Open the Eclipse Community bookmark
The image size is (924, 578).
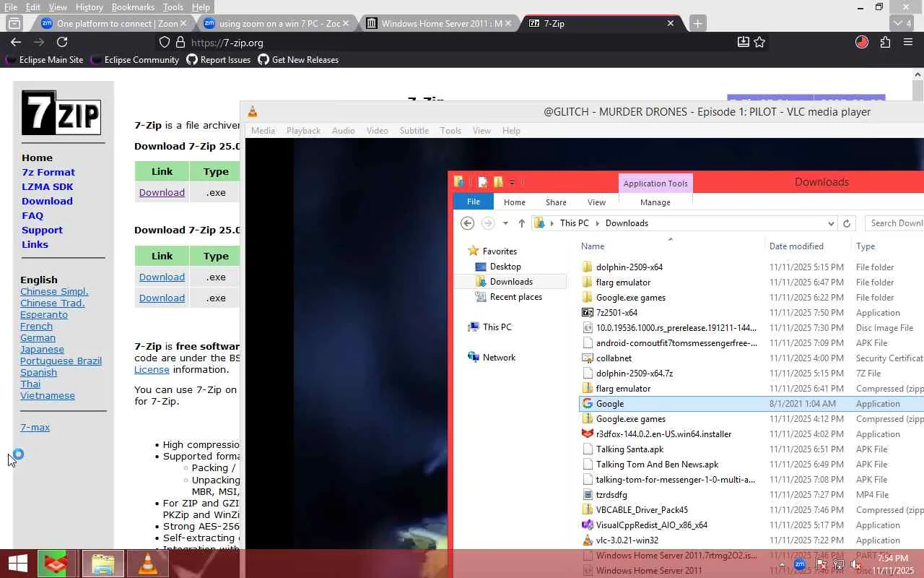click(135, 60)
